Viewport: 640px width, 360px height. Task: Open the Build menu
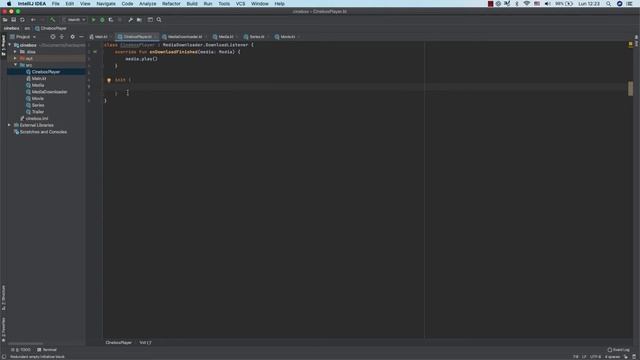click(x=192, y=4)
